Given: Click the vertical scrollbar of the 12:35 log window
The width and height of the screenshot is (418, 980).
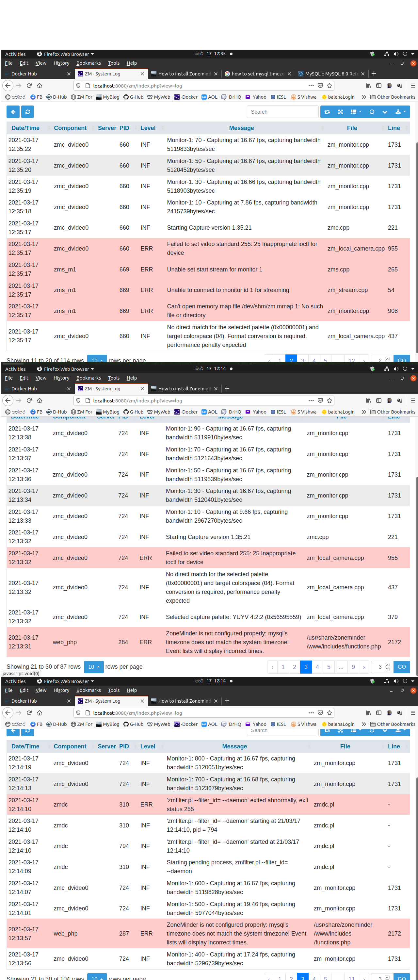Looking at the screenshot, I should coord(416,247).
